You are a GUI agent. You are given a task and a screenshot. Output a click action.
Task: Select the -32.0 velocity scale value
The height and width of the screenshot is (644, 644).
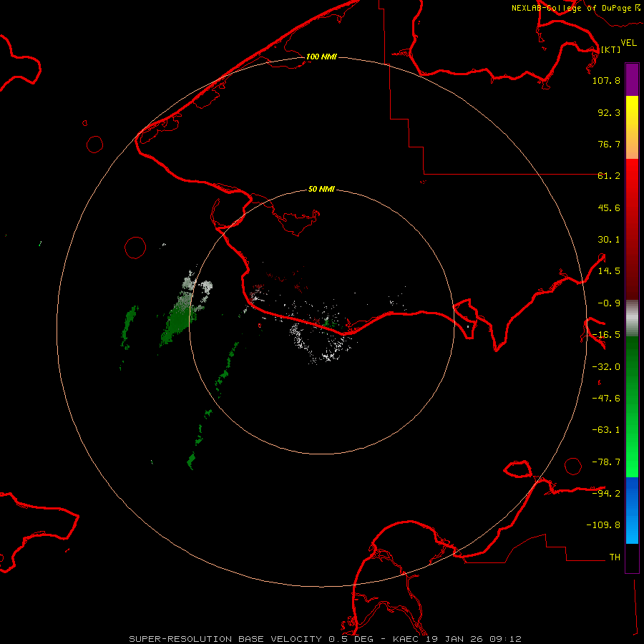pos(606,367)
